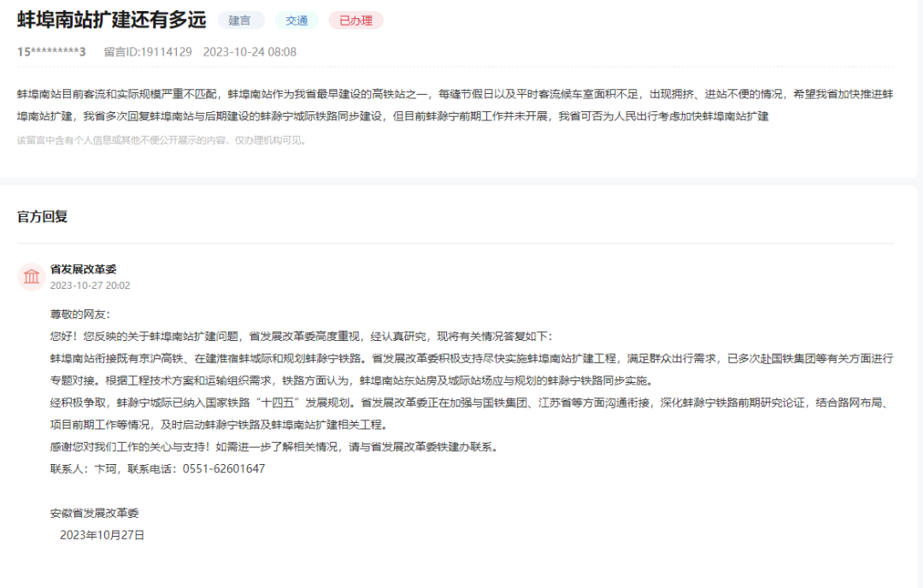
Task: Click the 尊敬的网友 greeting line
Action: click(79, 315)
